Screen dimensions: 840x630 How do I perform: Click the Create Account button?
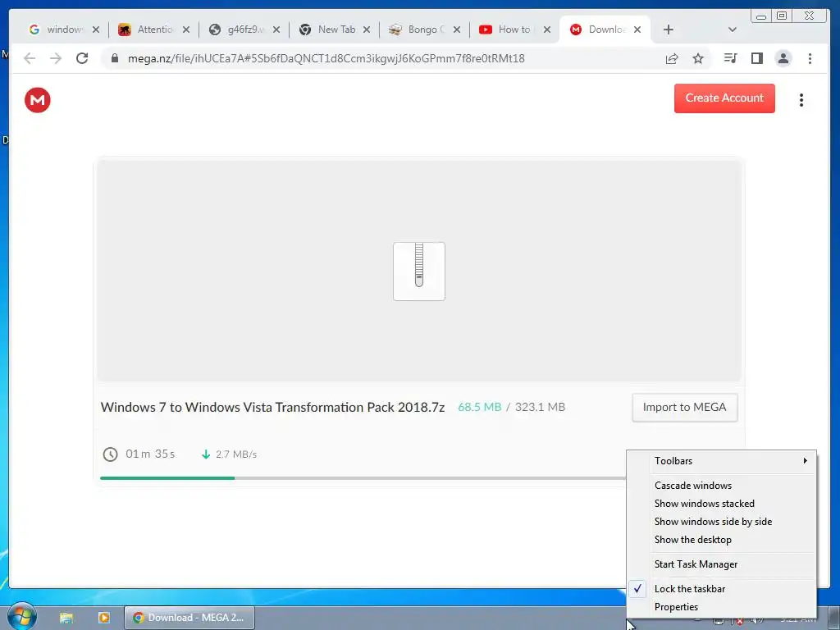click(x=724, y=98)
